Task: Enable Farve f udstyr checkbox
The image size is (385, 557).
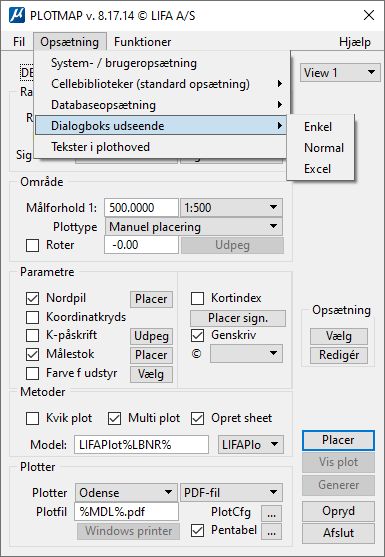Action: (33, 374)
